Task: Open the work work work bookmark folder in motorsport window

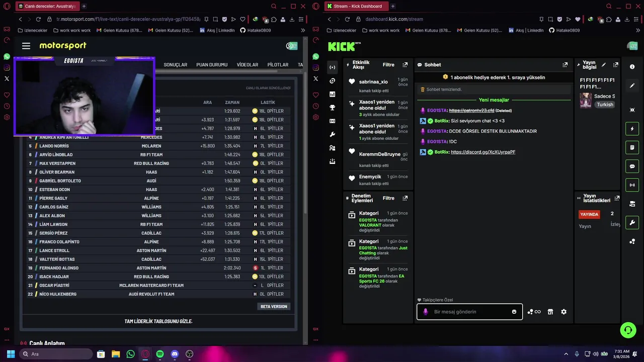Action: coord(71,30)
